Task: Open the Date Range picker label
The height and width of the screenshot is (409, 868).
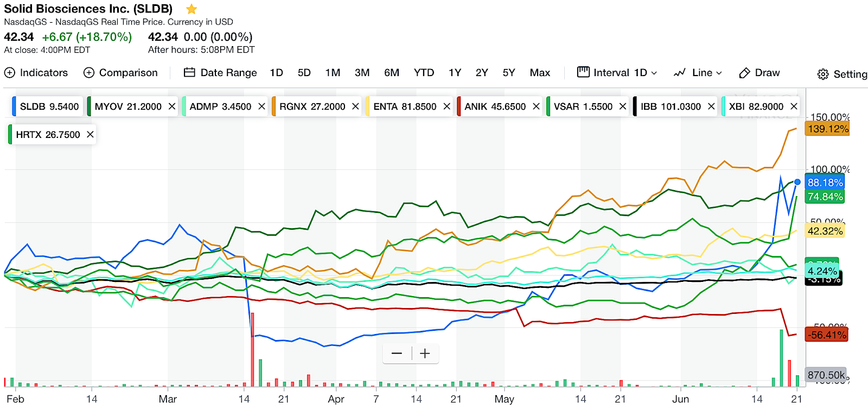Action: pyautogui.click(x=229, y=73)
